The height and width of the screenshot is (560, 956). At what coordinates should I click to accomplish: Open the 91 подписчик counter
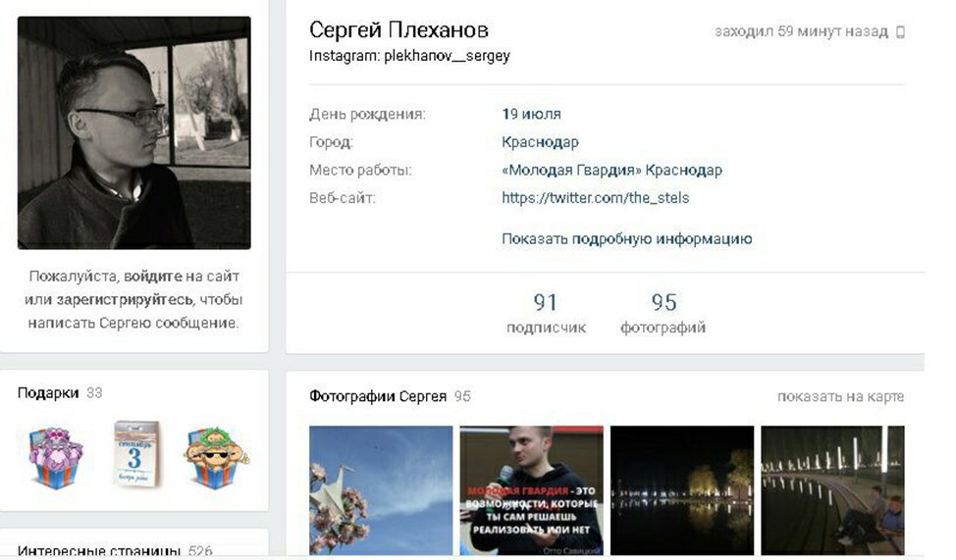point(546,313)
